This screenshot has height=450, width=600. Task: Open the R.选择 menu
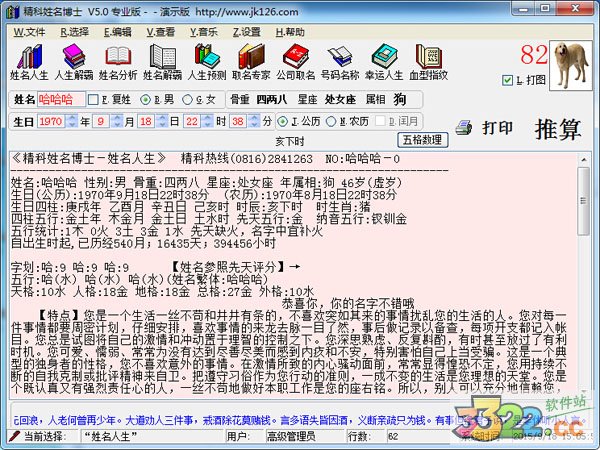coord(75,32)
